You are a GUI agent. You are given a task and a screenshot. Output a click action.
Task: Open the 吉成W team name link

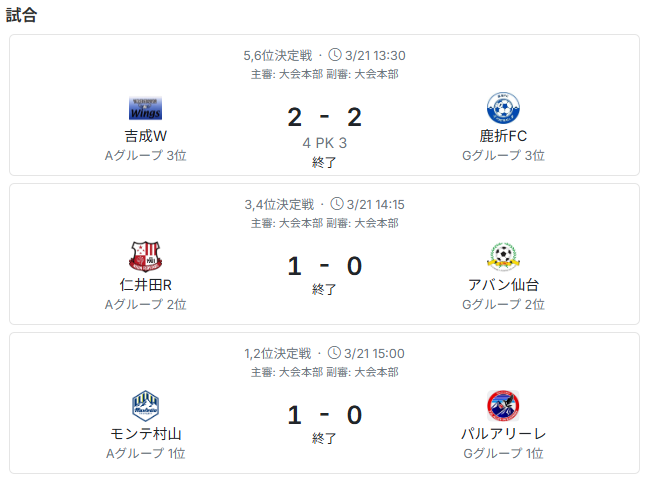pyautogui.click(x=145, y=136)
